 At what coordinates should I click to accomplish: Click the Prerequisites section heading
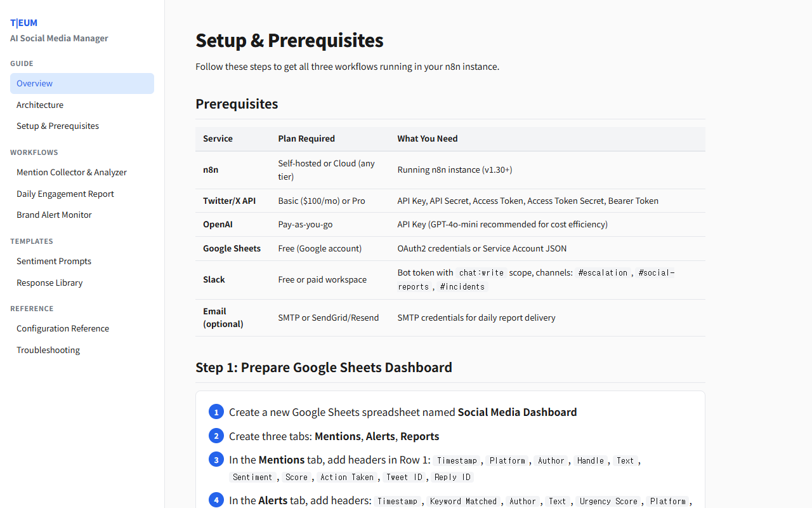237,104
